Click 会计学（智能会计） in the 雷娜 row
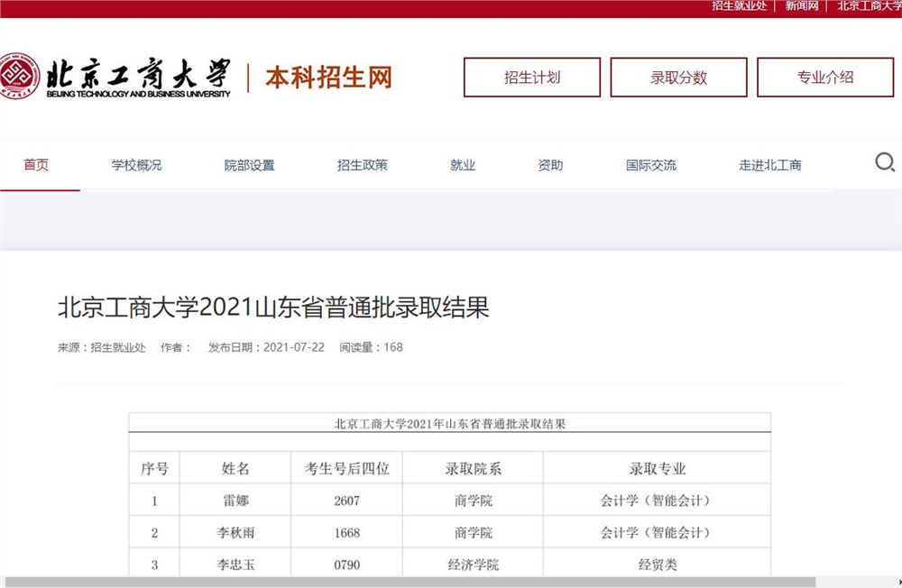The width and height of the screenshot is (902, 588). point(657,501)
